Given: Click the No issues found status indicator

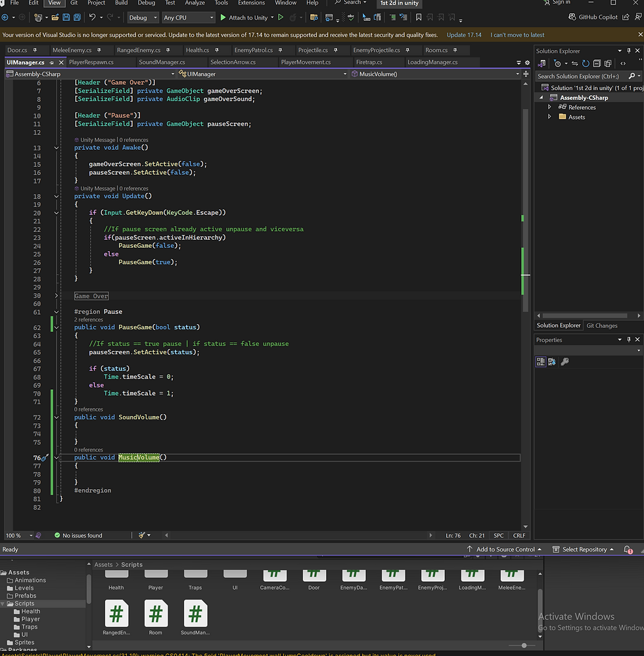Looking at the screenshot, I should tap(78, 536).
